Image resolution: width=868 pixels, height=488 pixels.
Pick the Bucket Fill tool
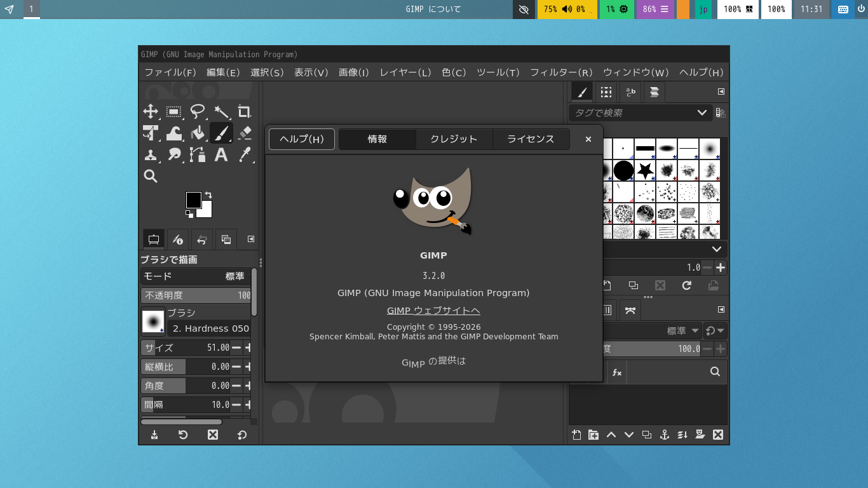coord(198,133)
